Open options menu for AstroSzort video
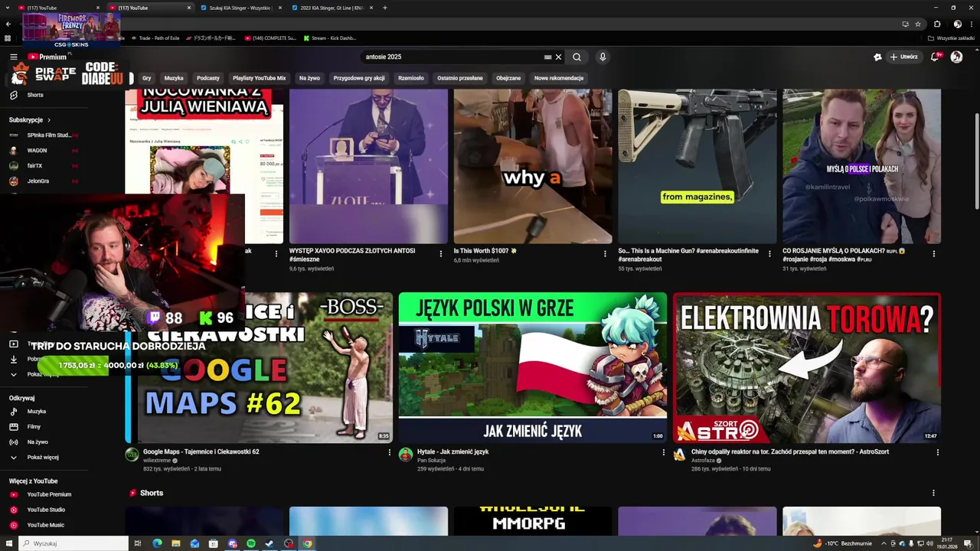980x551 pixels. (x=937, y=452)
